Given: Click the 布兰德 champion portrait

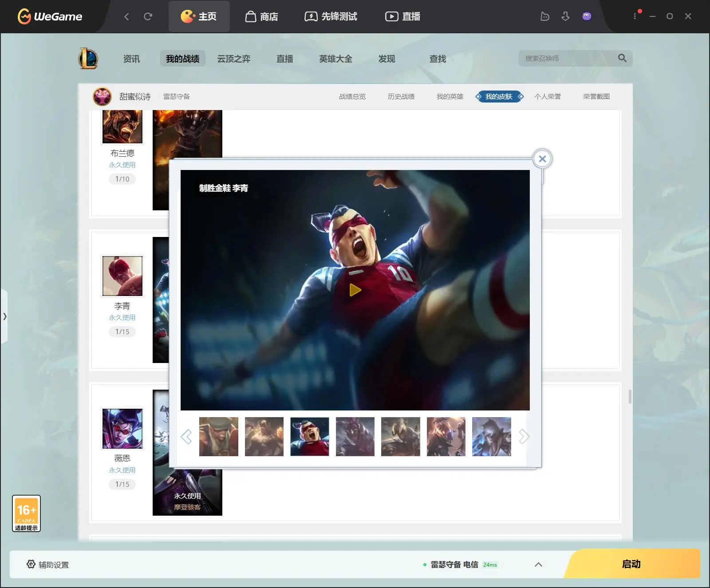Looking at the screenshot, I should (122, 127).
